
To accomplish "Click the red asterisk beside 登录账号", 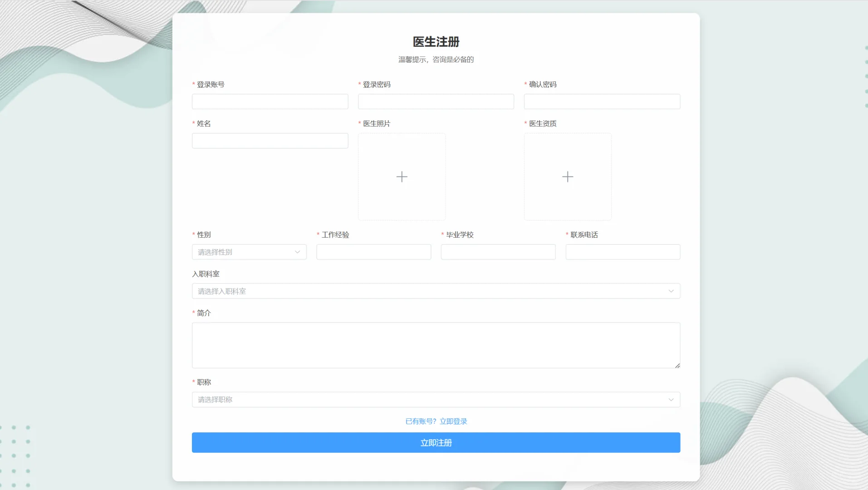I will coord(194,84).
